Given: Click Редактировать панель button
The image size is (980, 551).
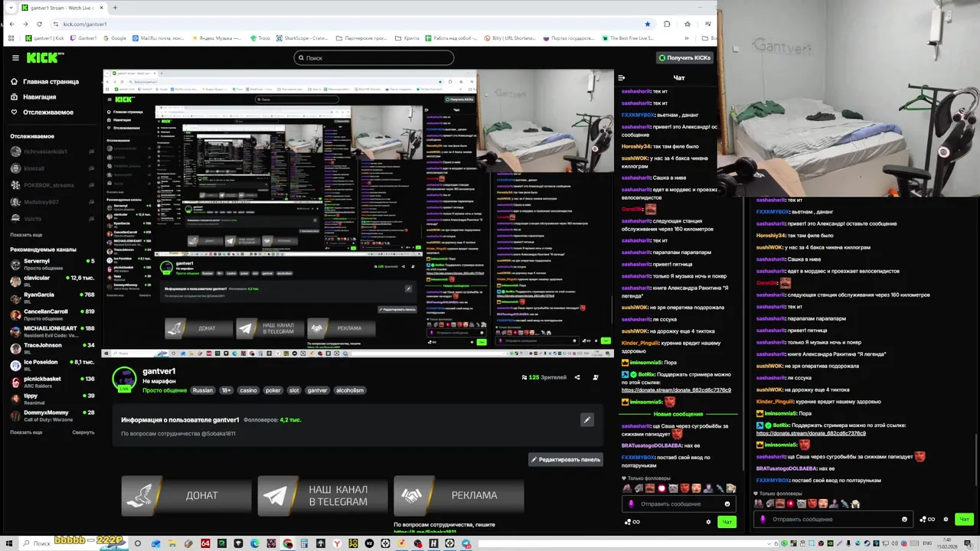Looking at the screenshot, I should pos(566,460).
